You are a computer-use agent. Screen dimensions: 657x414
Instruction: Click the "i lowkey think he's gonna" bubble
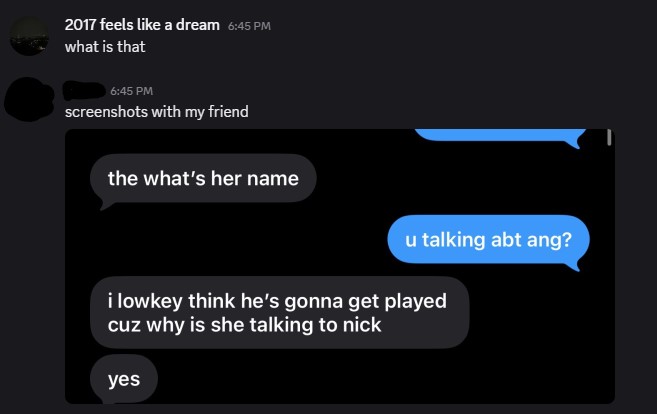click(x=279, y=313)
